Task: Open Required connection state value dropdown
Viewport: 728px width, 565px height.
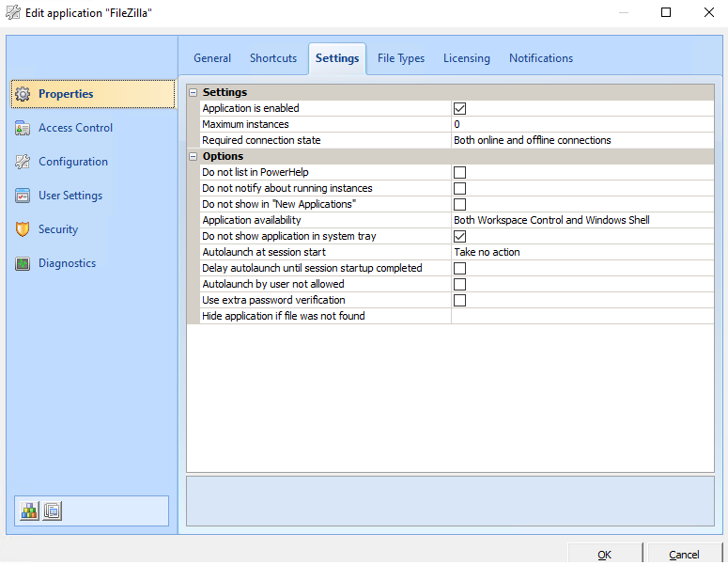Action: click(582, 140)
